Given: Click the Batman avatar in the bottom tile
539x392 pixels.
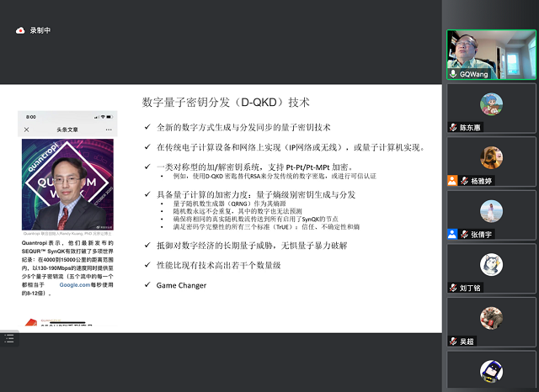Looking at the screenshot, I should click(491, 370).
